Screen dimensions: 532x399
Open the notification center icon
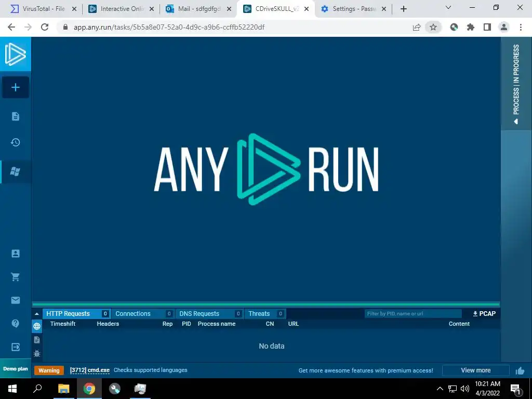(x=515, y=389)
